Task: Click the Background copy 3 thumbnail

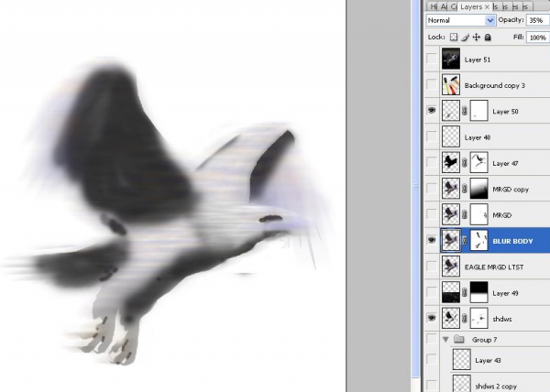Action: point(451,85)
